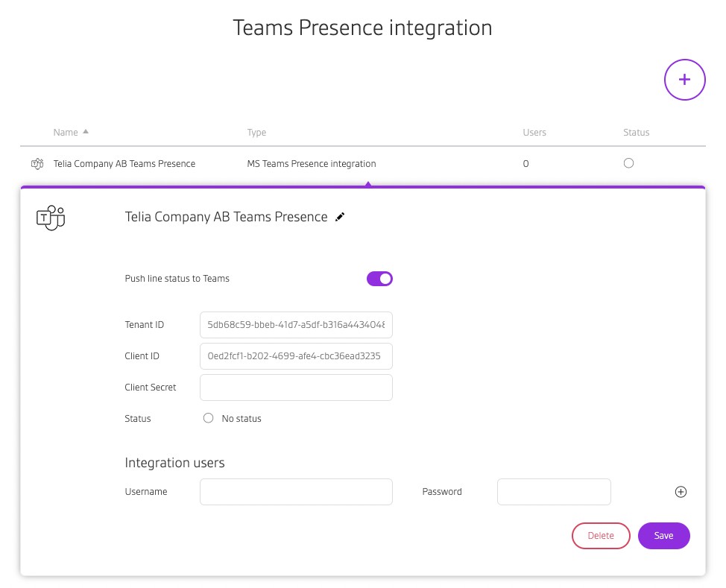Image resolution: width=726 pixels, height=588 pixels.
Task: Click the Telia Company AB Teams Presence panel title
Action: [226, 217]
